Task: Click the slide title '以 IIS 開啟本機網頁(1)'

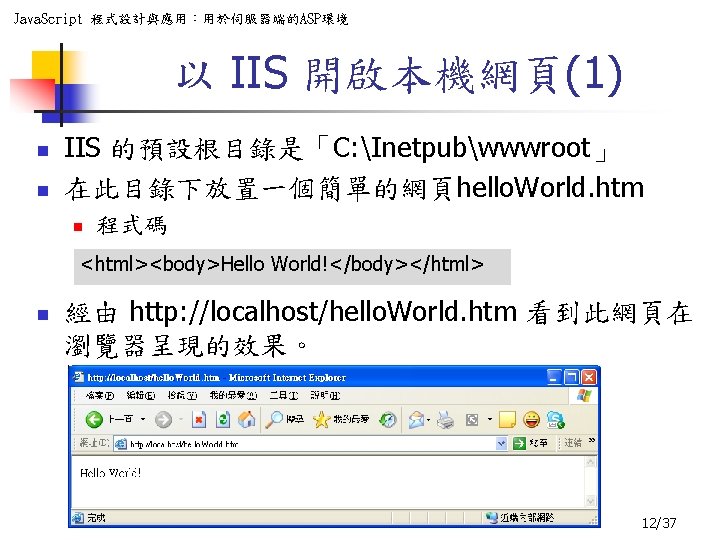Action: (399, 74)
